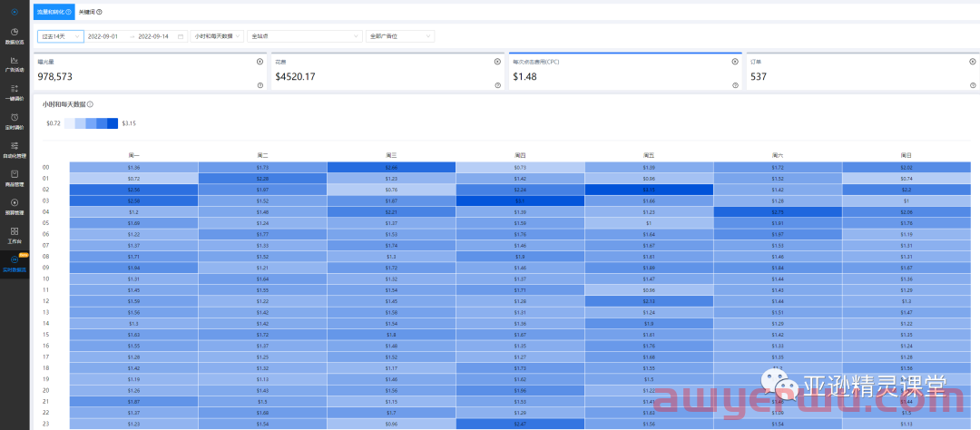The image size is (980, 430).
Task: Click $2.66 cell in 周三 column
Action: [x=391, y=168]
